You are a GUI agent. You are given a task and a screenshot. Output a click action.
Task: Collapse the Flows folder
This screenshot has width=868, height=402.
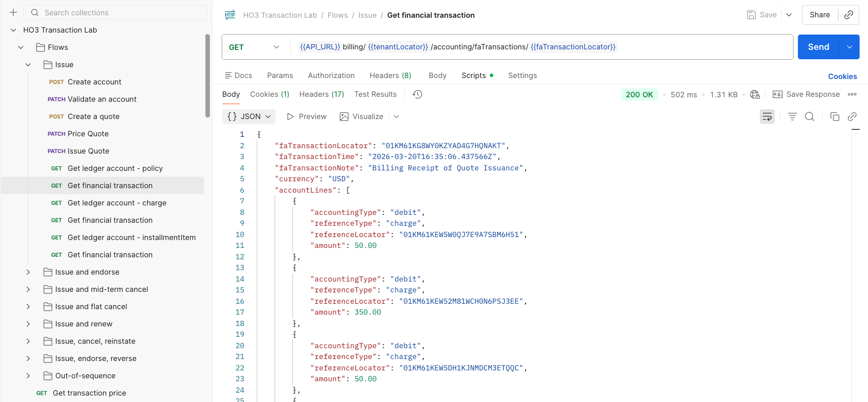[21, 47]
